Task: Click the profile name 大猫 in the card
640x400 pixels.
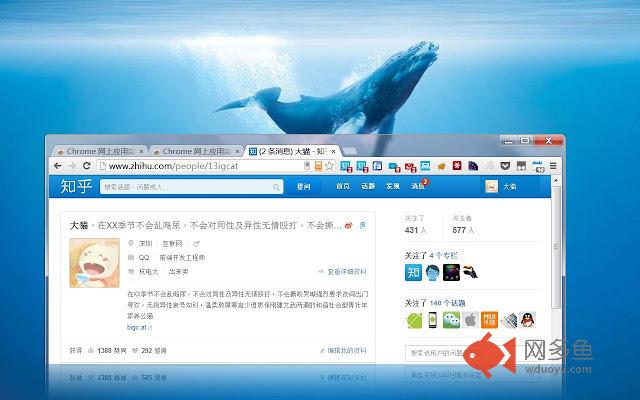Action: pos(79,225)
